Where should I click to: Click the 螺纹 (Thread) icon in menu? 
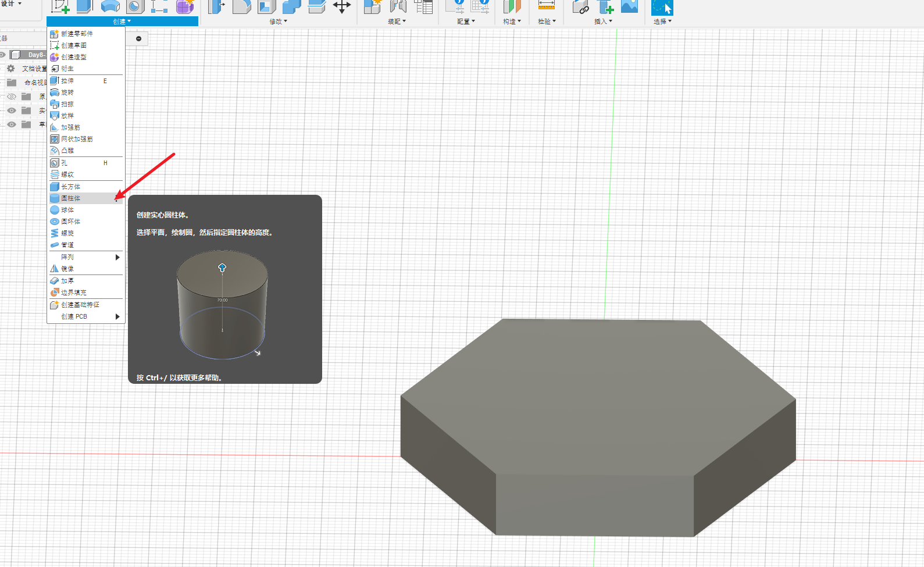tap(55, 174)
